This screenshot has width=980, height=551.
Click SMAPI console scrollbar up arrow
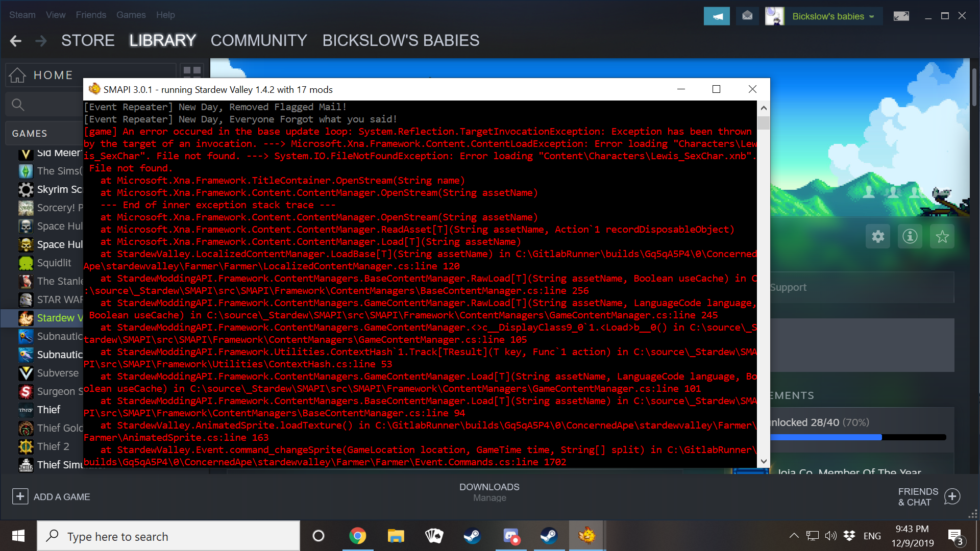[764, 108]
